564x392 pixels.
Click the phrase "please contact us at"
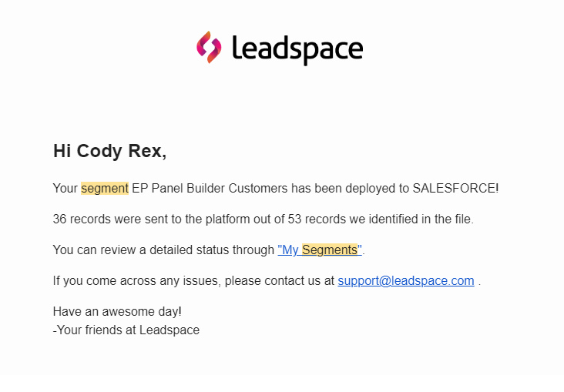[280, 280]
